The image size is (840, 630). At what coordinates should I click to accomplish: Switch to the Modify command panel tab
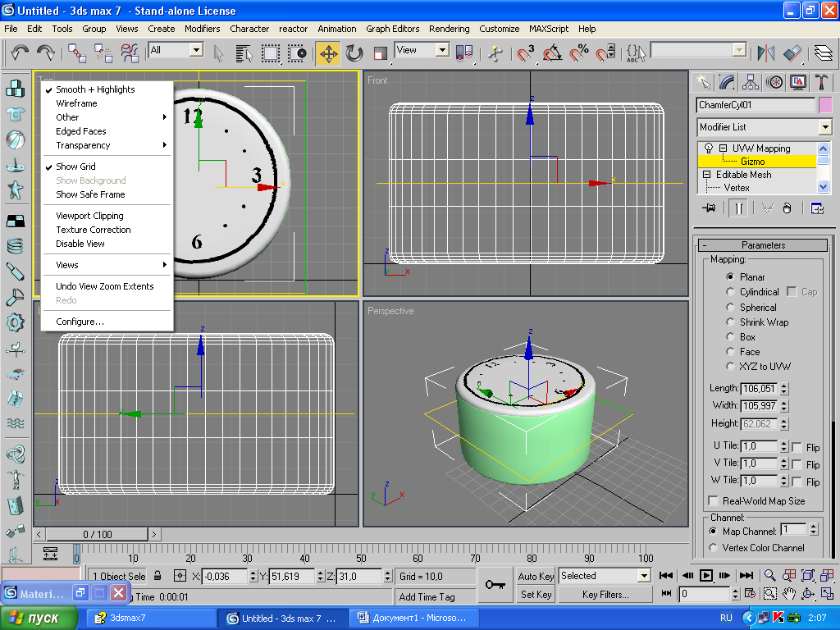727,82
